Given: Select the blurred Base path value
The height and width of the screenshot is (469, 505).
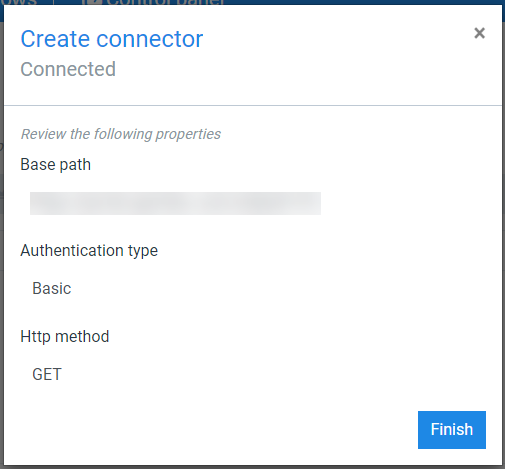Looking at the screenshot, I should click(x=175, y=203).
